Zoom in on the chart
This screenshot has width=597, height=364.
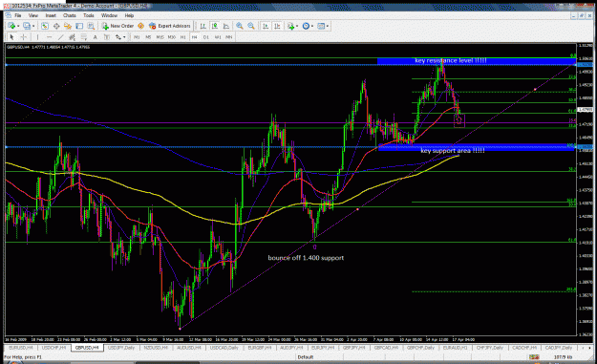pyautogui.click(x=240, y=26)
